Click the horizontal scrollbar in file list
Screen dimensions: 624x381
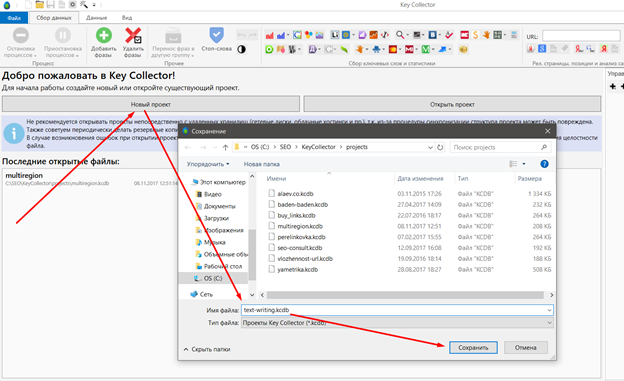(405, 295)
